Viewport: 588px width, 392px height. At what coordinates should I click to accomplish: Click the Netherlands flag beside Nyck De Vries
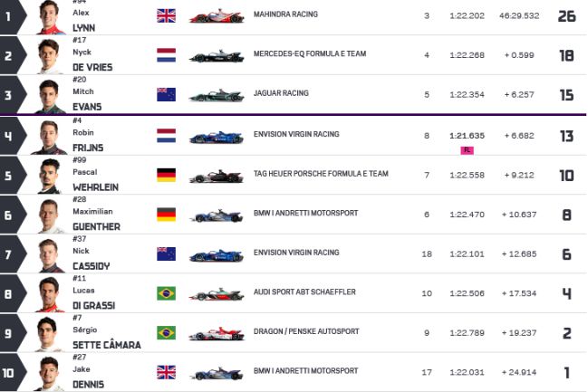pos(166,55)
